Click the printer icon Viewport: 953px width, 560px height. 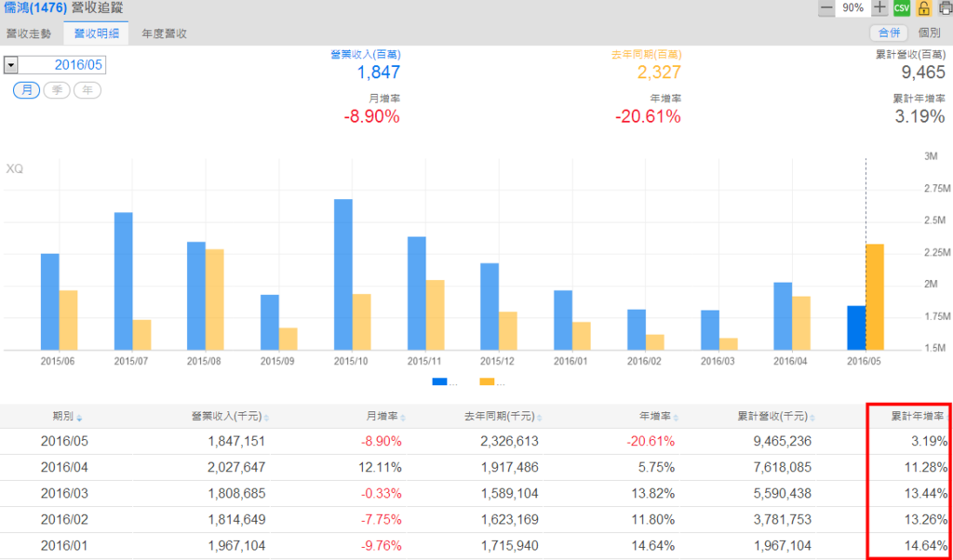(946, 8)
